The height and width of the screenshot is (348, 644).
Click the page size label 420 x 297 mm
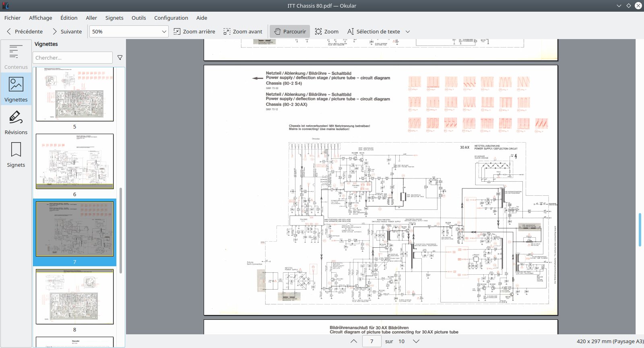coord(610,341)
